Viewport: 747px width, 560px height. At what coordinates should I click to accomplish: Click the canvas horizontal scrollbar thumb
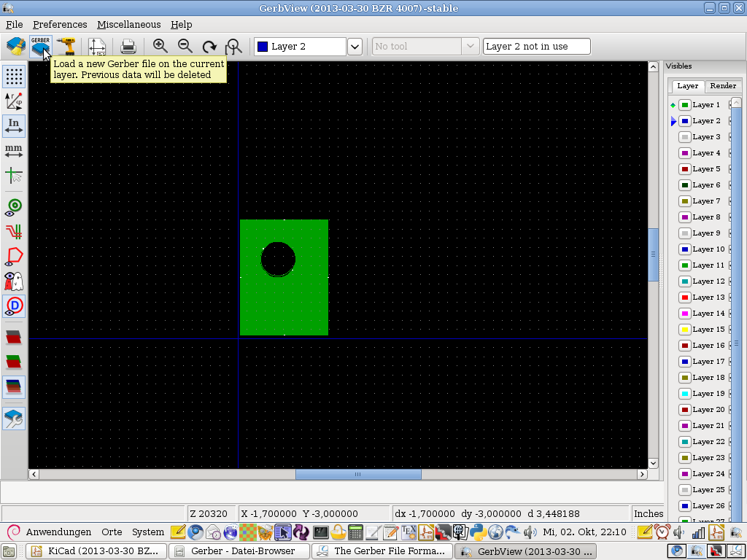[x=358, y=474]
